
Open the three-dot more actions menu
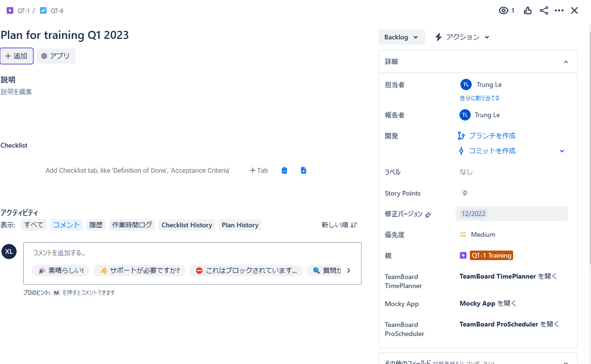tap(559, 10)
